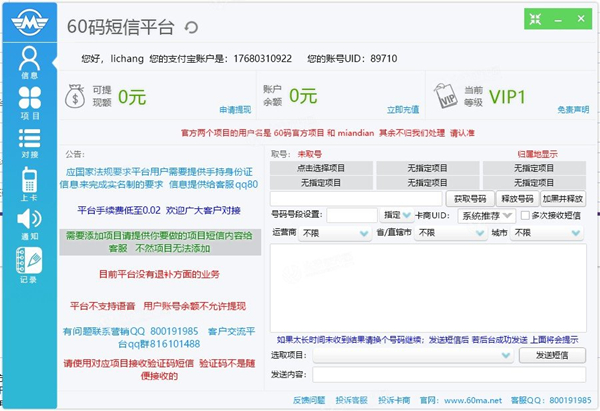
Task: Open the 记录 records icon in sidebar
Action: click(30, 266)
